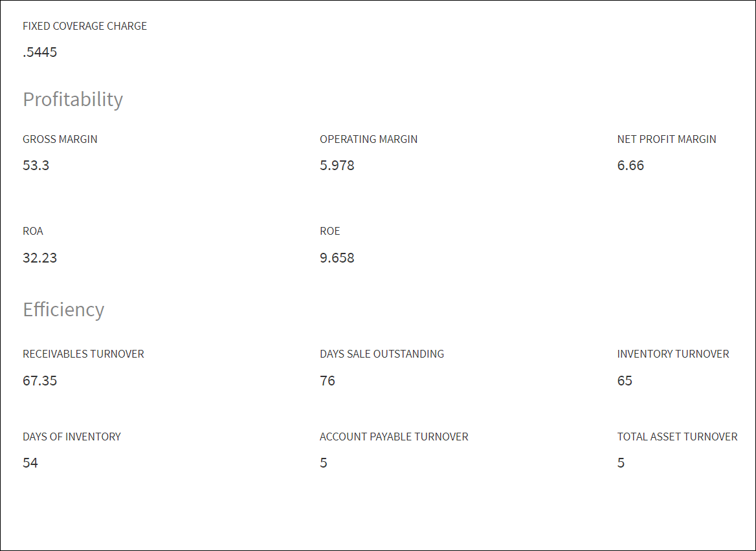Viewport: 756px width, 551px height.
Task: Select the Operating Margin value 5.978
Action: 337,165
